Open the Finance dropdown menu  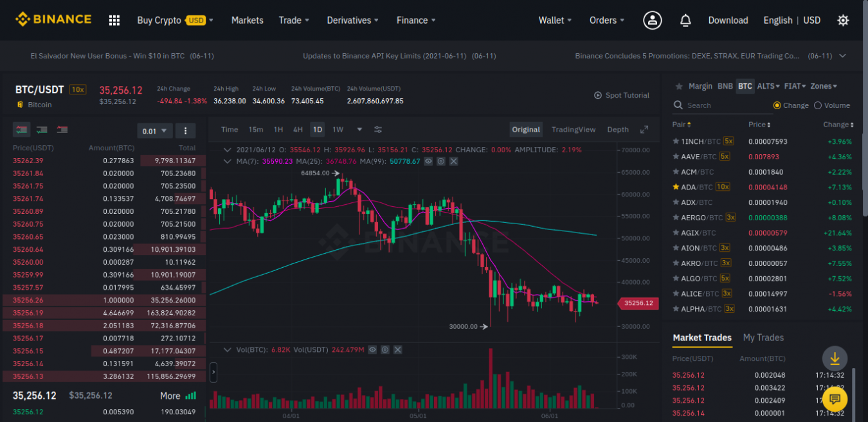tap(416, 21)
